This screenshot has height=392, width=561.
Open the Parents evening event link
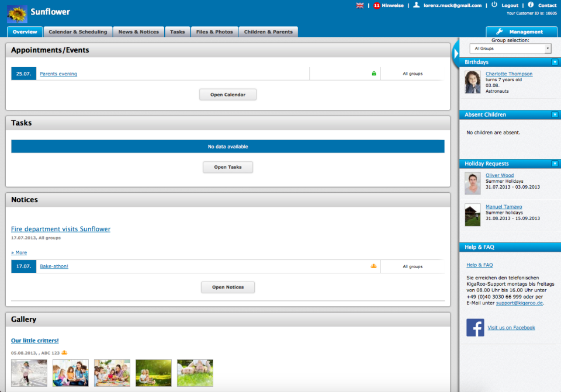click(58, 74)
